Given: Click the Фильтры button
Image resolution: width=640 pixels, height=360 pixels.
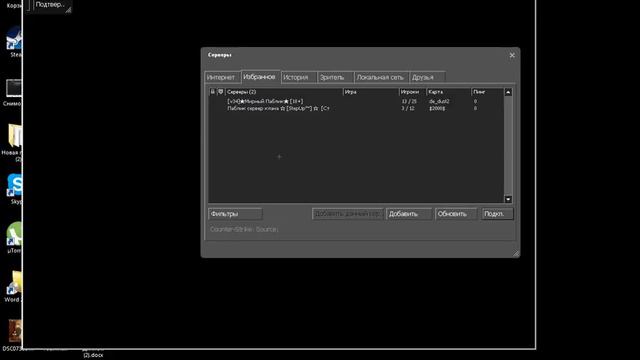Looking at the screenshot, I should (x=235, y=214).
